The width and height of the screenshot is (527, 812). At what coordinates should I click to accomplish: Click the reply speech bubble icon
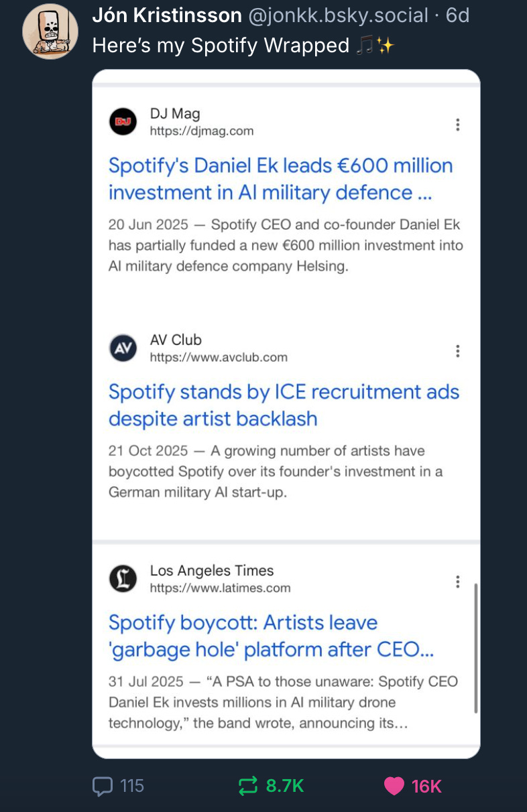102,786
